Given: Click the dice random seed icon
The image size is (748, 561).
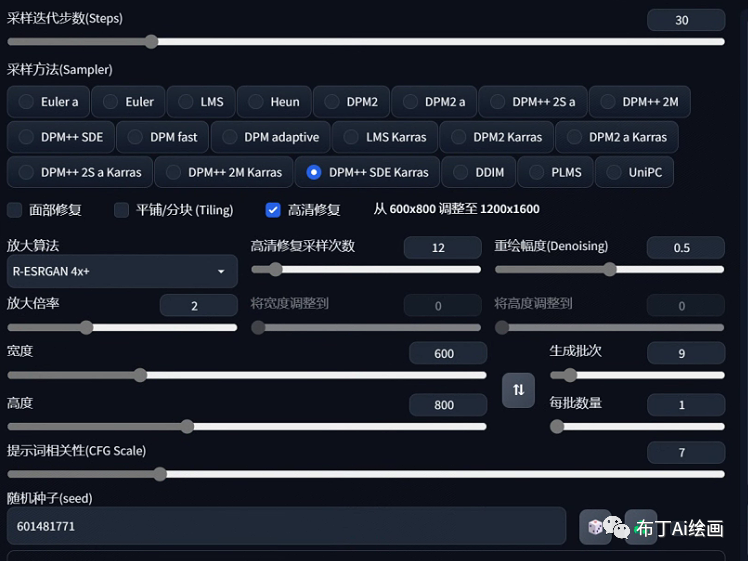Looking at the screenshot, I should click(595, 526).
